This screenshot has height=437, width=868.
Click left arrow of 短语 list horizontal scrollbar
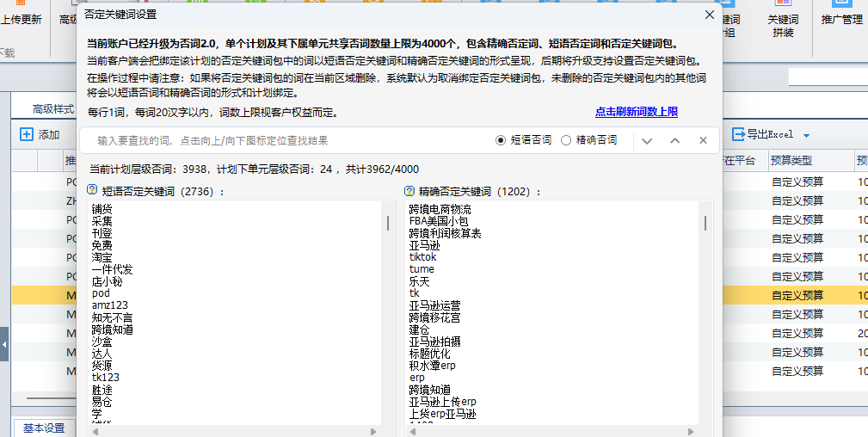point(95,432)
